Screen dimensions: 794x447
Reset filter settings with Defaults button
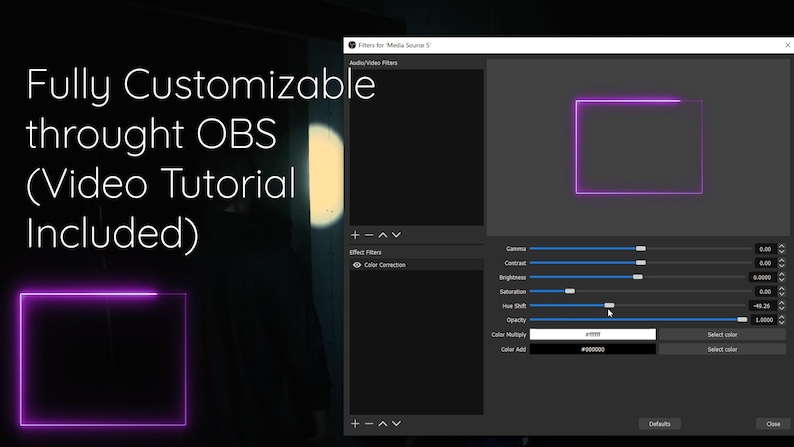coord(659,424)
